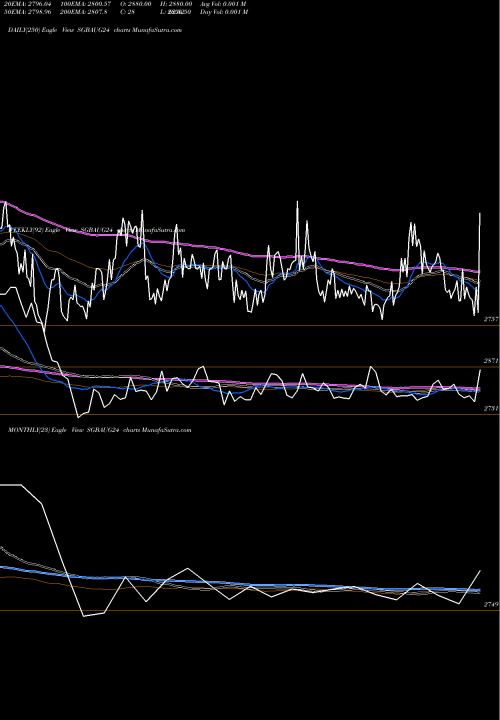Click the 200EMA value readout
The height and width of the screenshot is (720, 500).
[x=83, y=12]
